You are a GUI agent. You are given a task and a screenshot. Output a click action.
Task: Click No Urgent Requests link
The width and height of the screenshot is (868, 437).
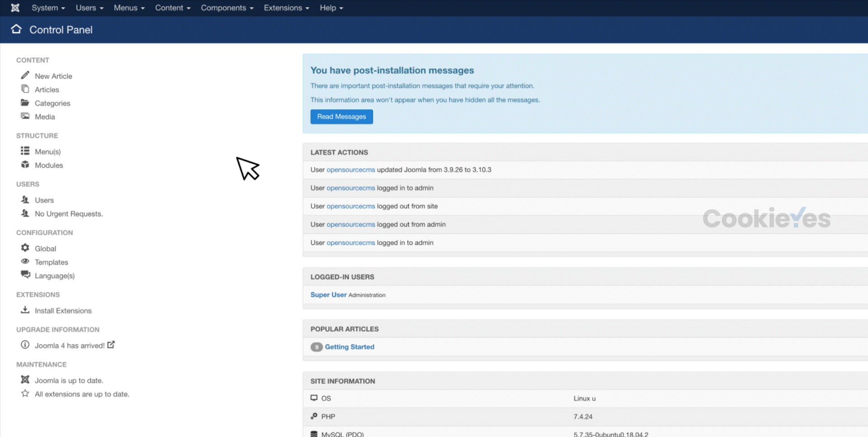point(69,214)
